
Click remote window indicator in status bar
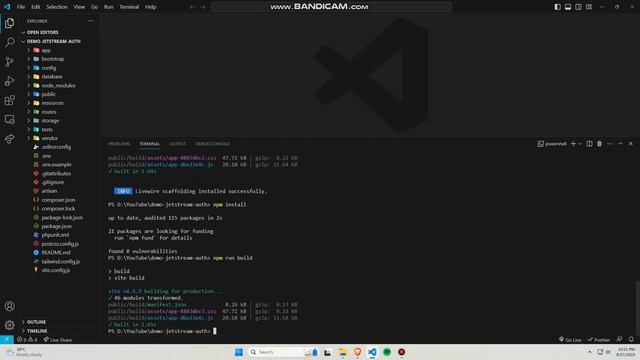coord(7,340)
